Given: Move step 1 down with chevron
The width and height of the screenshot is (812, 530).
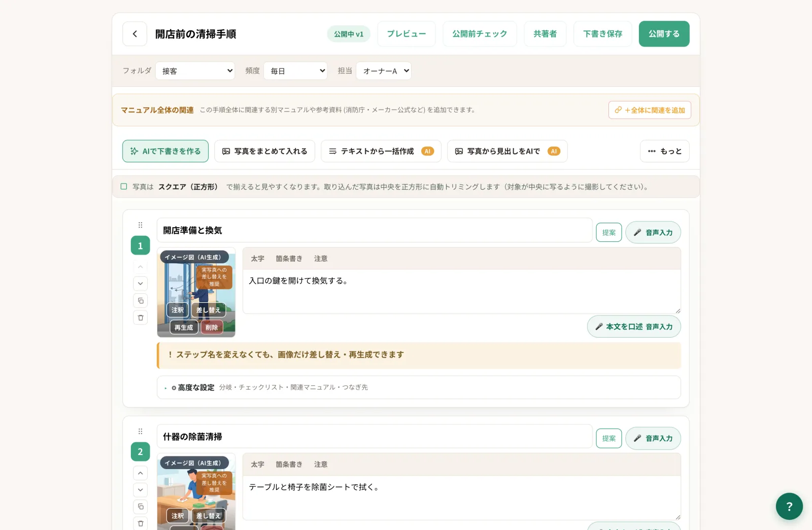Looking at the screenshot, I should (141, 284).
